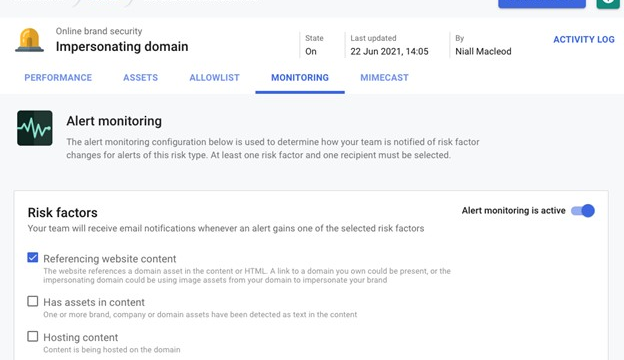Viewport: 624px width, 360px height.
Task: Click the Niall Macleod author name
Action: 483,51
